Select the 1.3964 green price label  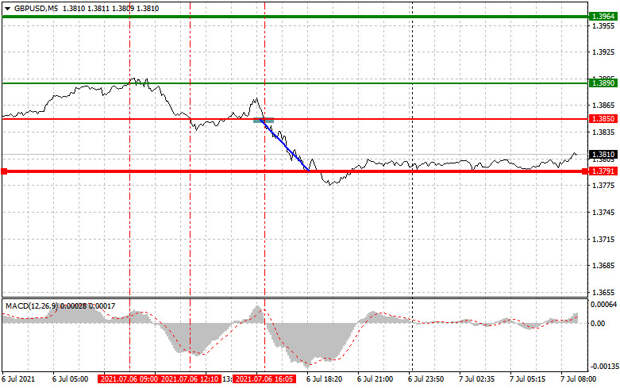click(603, 16)
